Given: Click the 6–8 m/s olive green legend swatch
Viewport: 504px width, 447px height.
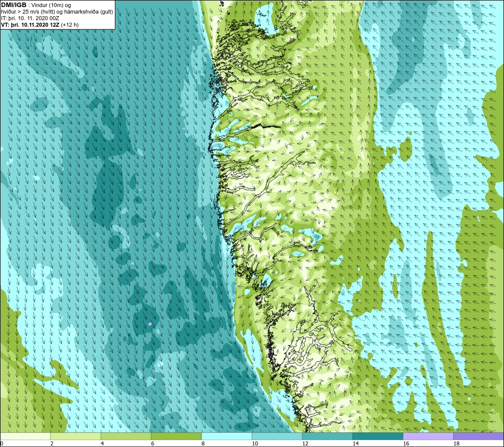Looking at the screenshot, I should pos(176,436).
